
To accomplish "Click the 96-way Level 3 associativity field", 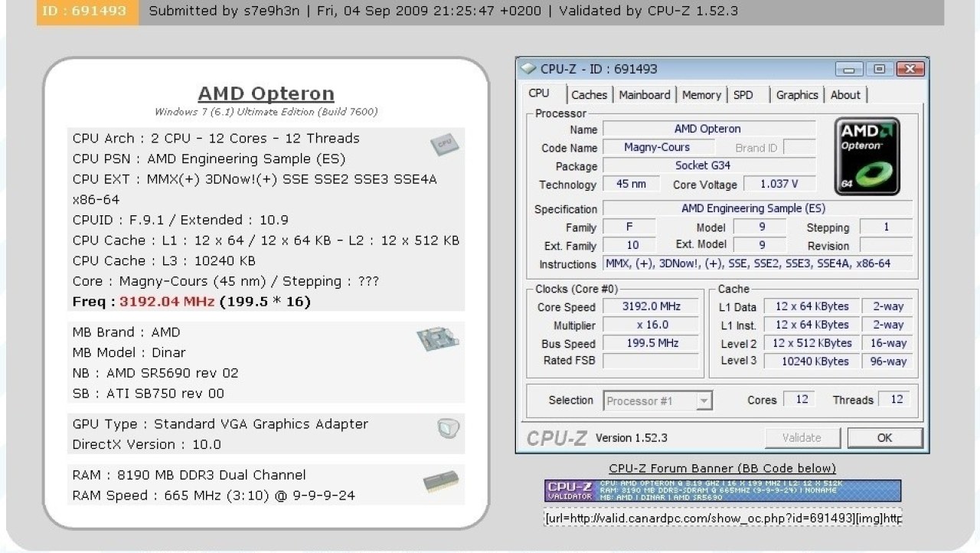I will (x=888, y=362).
